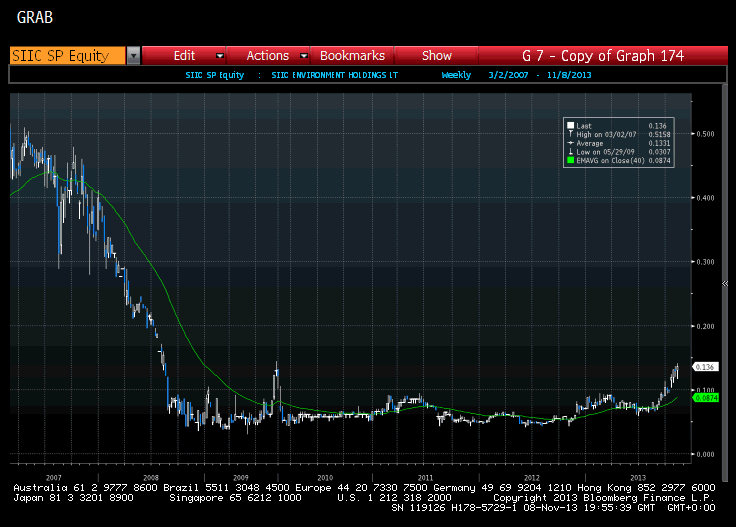Click the High on 03/02/07 legend icon
Image resolution: width=736 pixels, height=527 pixels.
[570, 134]
